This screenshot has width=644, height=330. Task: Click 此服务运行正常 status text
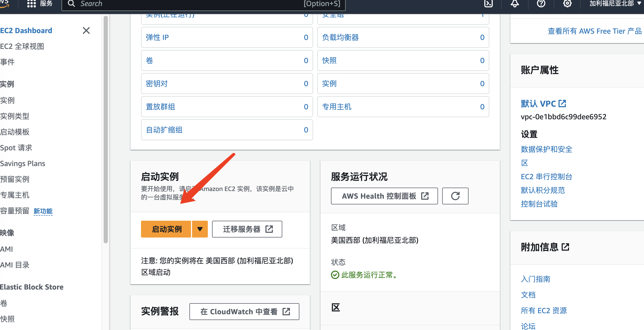(x=369, y=275)
